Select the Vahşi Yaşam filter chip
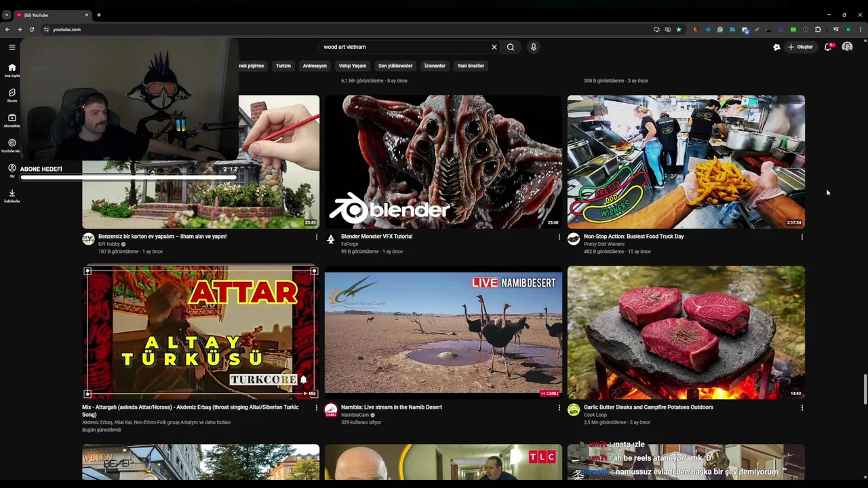Image resolution: width=868 pixels, height=488 pixels. click(353, 66)
